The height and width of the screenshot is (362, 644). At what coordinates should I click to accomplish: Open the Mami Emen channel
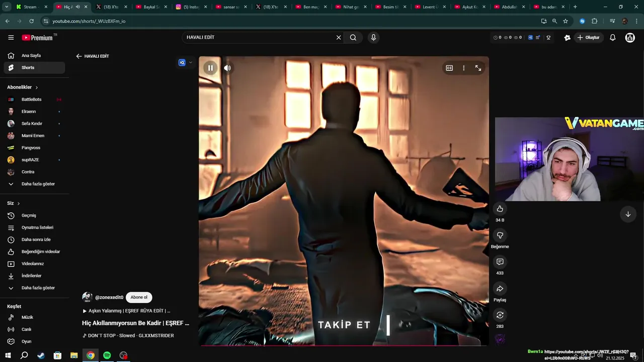34,136
